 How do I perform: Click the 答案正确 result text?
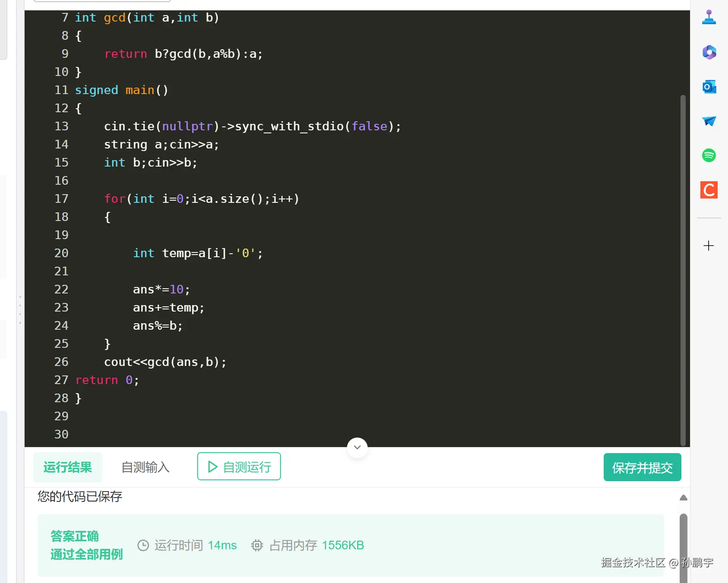(75, 536)
